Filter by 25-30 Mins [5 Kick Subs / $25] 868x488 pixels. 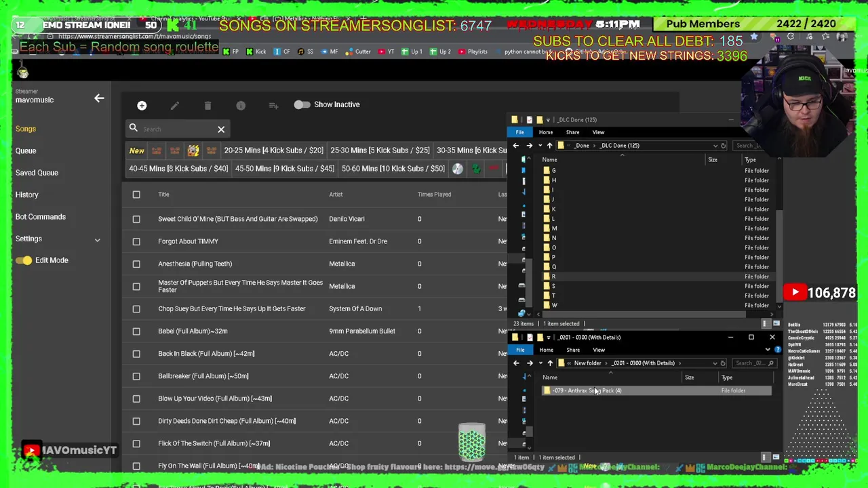pyautogui.click(x=380, y=150)
